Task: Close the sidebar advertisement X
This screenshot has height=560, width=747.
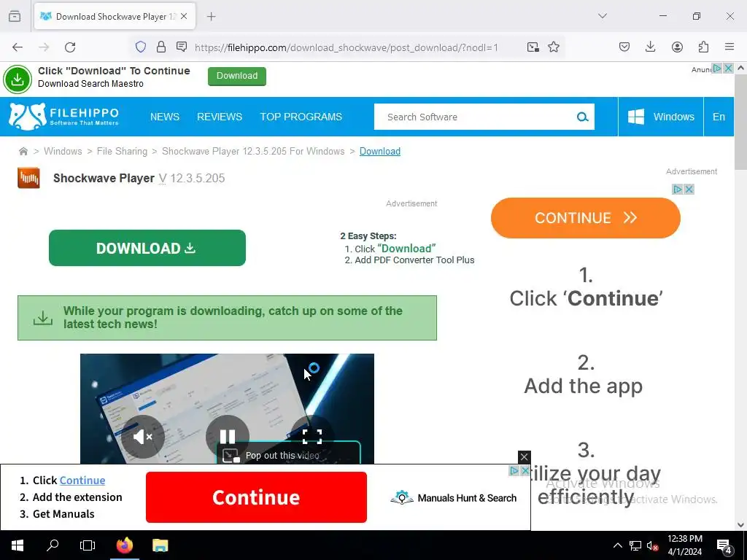Action: 689,190
